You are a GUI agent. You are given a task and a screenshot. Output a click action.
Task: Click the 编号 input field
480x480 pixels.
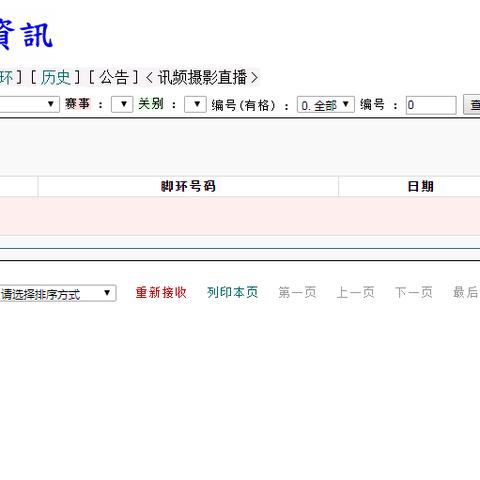tap(431, 105)
